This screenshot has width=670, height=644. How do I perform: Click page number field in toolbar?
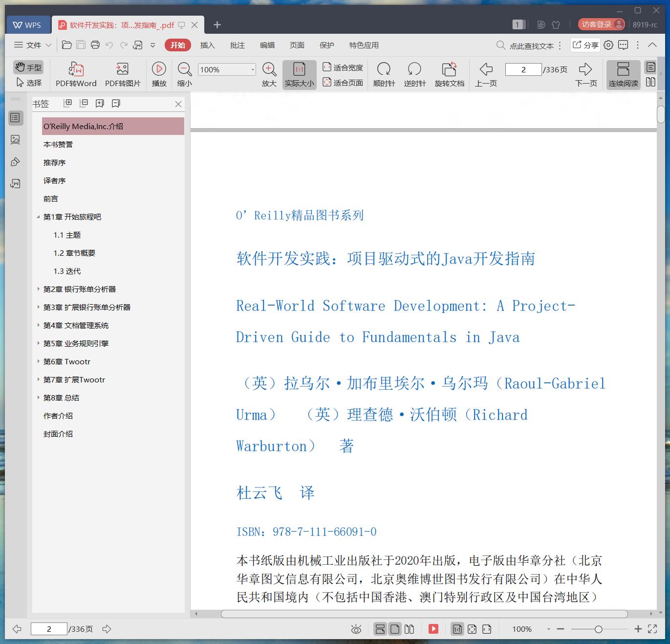[523, 69]
